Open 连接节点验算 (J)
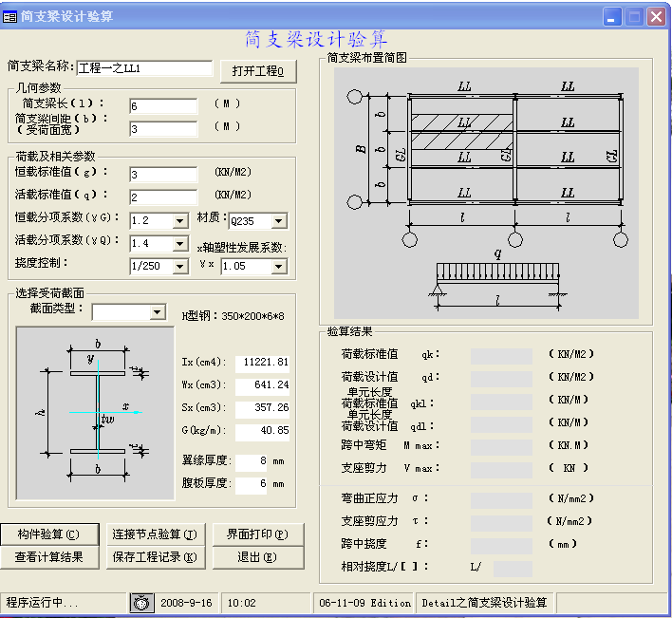The image size is (672, 618). click(155, 534)
